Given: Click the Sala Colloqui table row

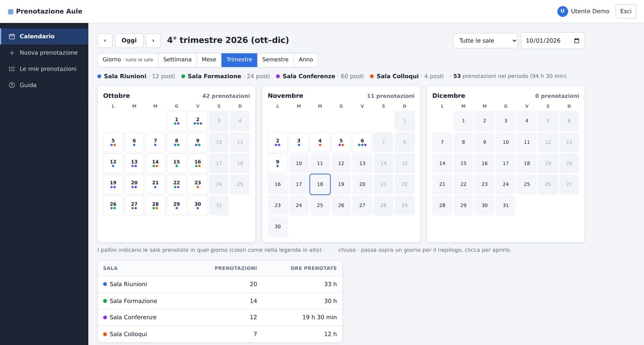Looking at the screenshot, I should pos(220,334).
